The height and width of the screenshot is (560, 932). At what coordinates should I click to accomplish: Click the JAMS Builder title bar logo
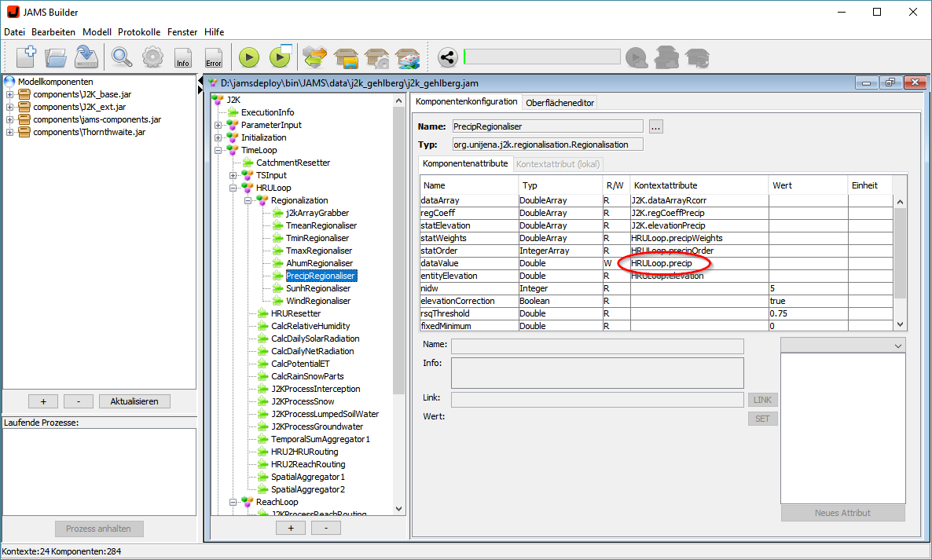(13, 12)
